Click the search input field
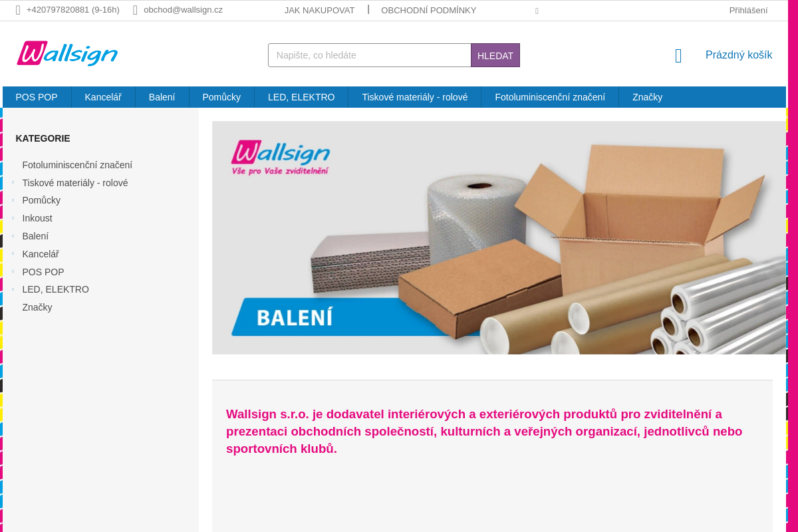This screenshot has height=532, width=798. [x=370, y=55]
